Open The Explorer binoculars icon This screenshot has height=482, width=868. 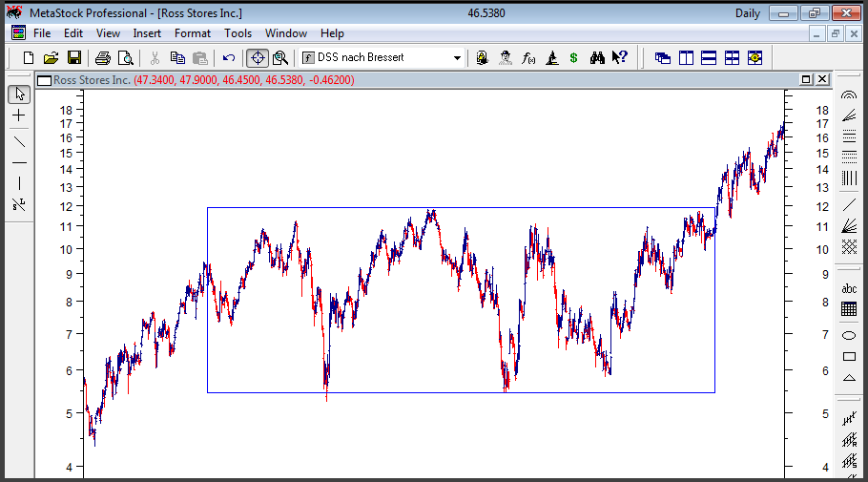pyautogui.click(x=597, y=57)
